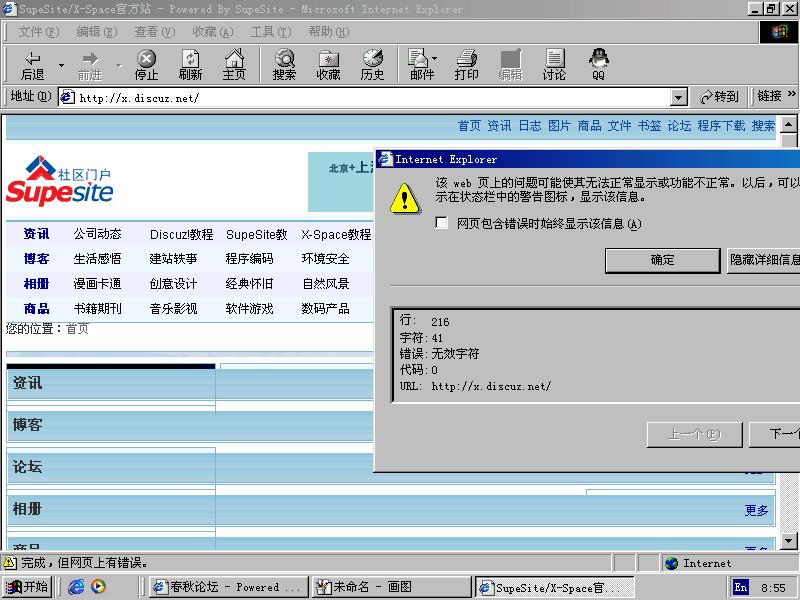Open the 开始 Start menu
Screen dimensions: 800x600
click(28, 587)
